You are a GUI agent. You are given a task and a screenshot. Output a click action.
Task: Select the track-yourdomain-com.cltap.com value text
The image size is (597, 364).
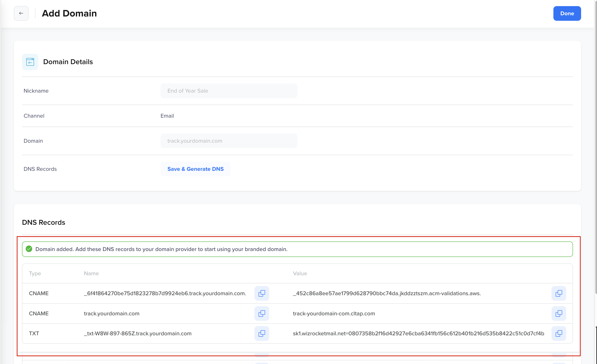[334, 314]
